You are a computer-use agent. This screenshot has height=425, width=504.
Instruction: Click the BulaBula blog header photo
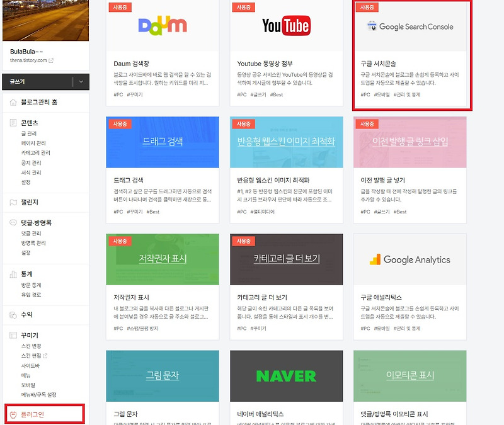[45, 20]
